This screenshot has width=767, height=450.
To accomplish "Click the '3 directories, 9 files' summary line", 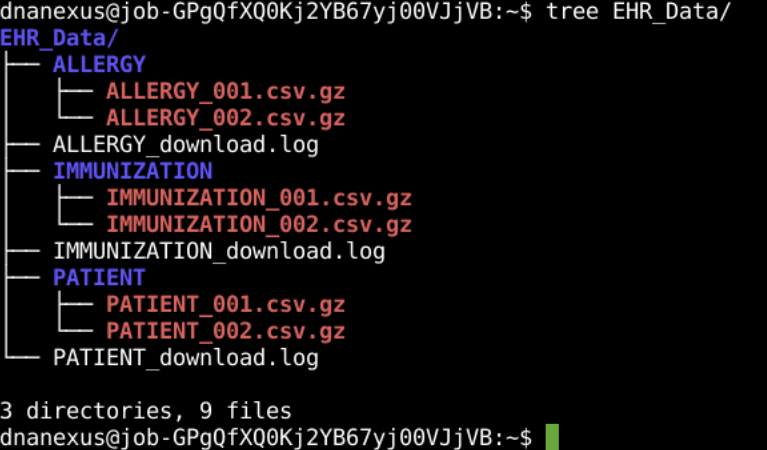I will point(146,411).
